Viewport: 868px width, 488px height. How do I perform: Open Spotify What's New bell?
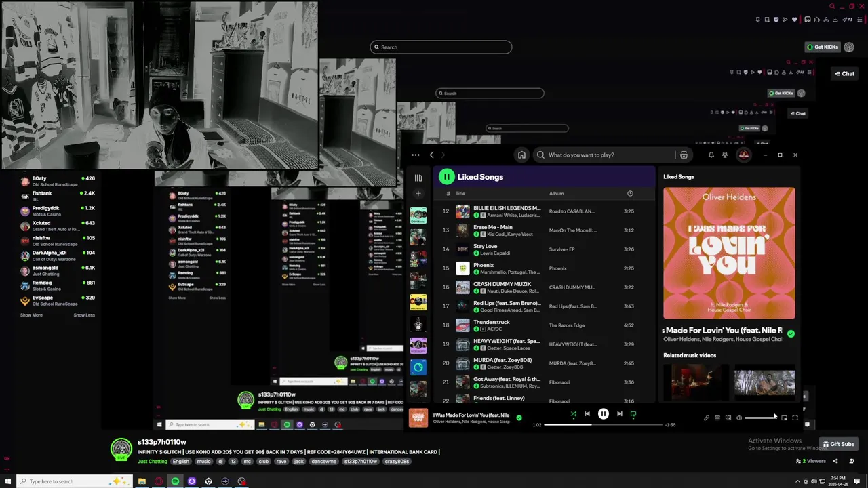coord(711,155)
